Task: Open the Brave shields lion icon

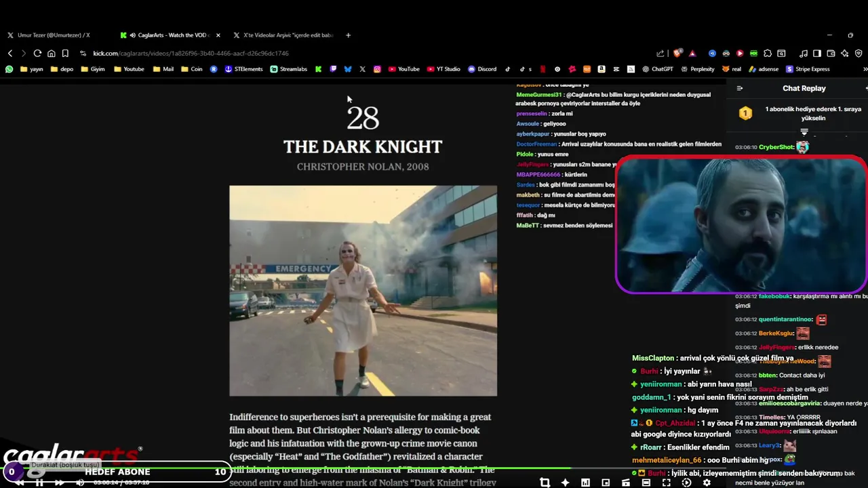Action: pyautogui.click(x=677, y=54)
